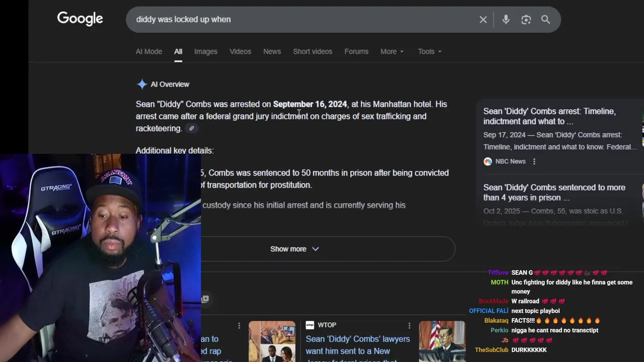Submit search with magnifying glass icon
Screen dimensions: 644x362
coord(545,20)
